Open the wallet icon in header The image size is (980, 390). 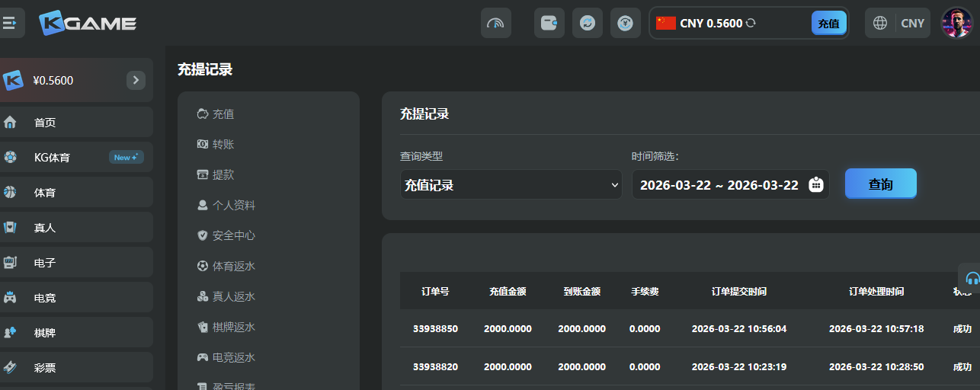[x=549, y=23]
